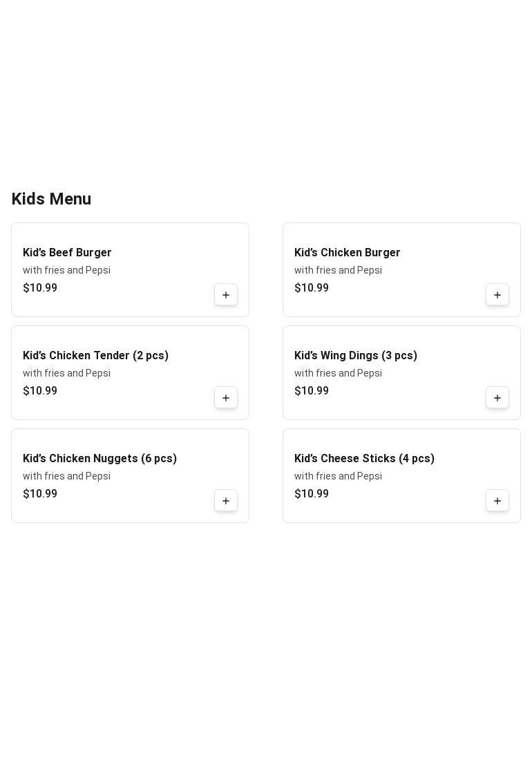Select Kid's Chicken Nuggets (6 pcs) name

99,459
